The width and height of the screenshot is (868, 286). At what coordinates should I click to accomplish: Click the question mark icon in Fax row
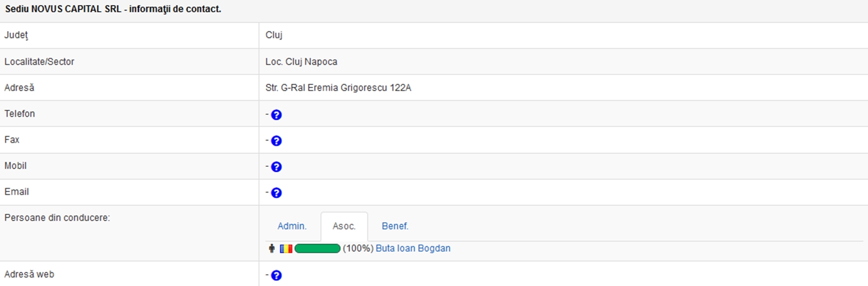[x=276, y=141]
